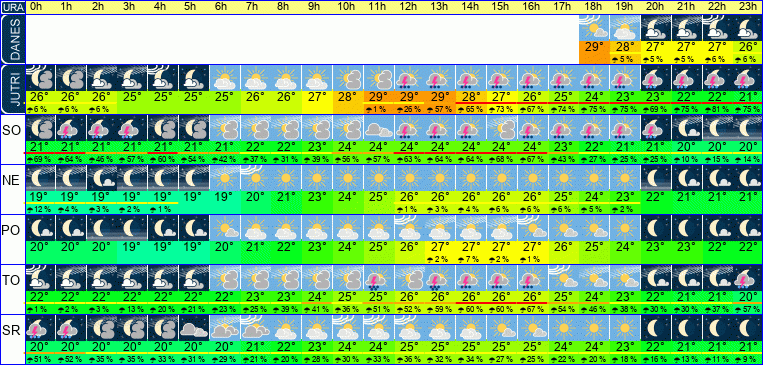Click the SO 22h foggy moon icon
Image resolution: width=763 pixels, height=365 pixels.
(x=717, y=128)
